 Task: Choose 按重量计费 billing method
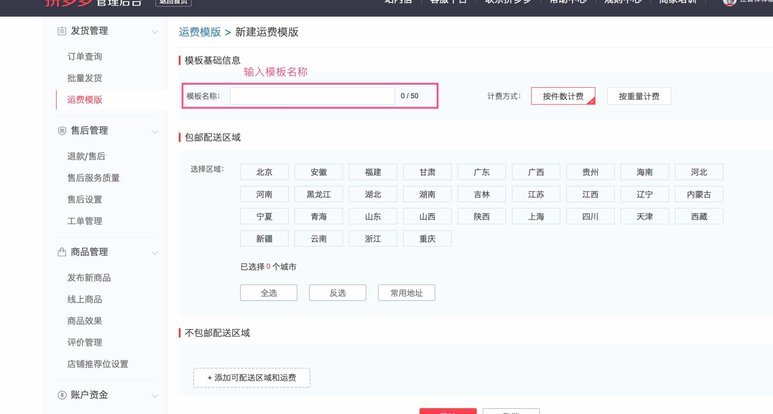coord(639,96)
